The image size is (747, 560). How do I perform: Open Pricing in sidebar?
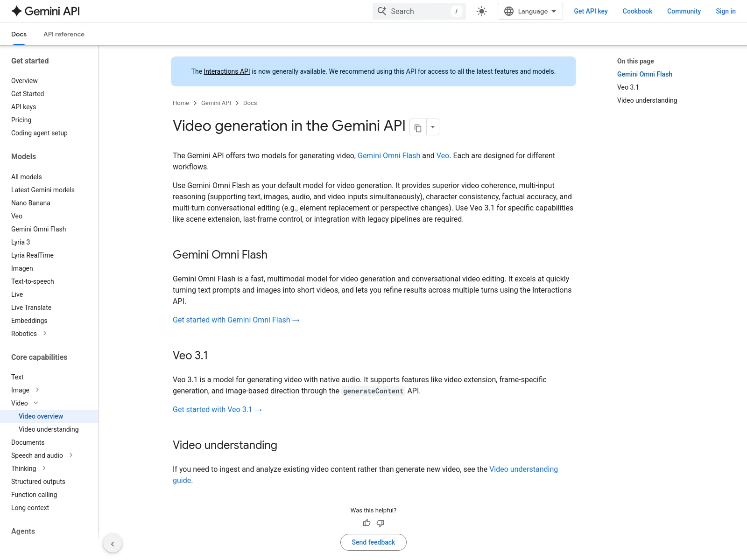(21, 120)
